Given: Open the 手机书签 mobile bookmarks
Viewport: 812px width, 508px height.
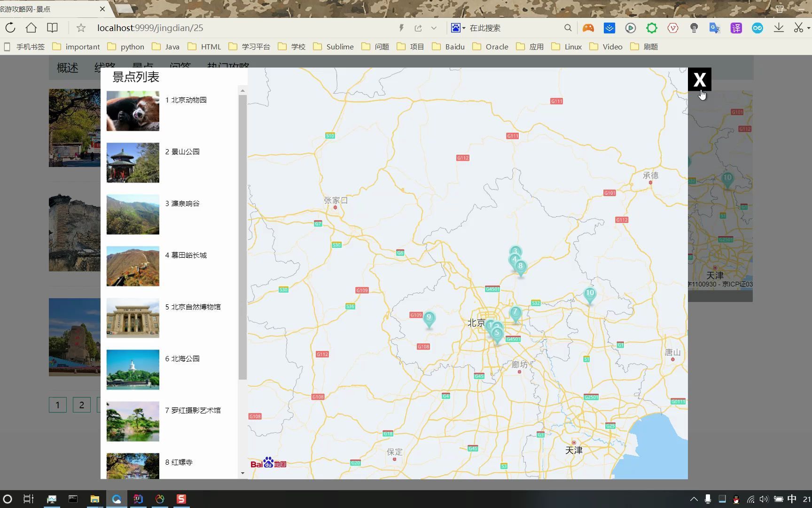Looking at the screenshot, I should click(24, 47).
